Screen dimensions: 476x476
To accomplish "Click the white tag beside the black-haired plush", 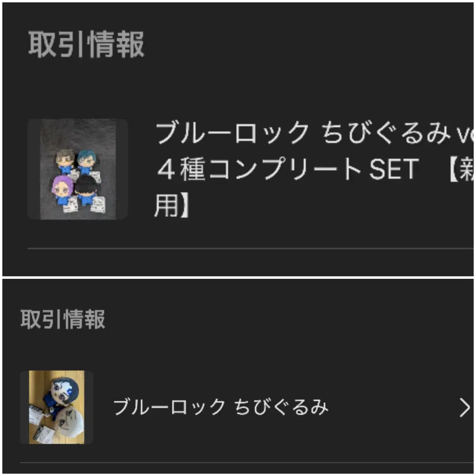I will pyautogui.click(x=98, y=203).
